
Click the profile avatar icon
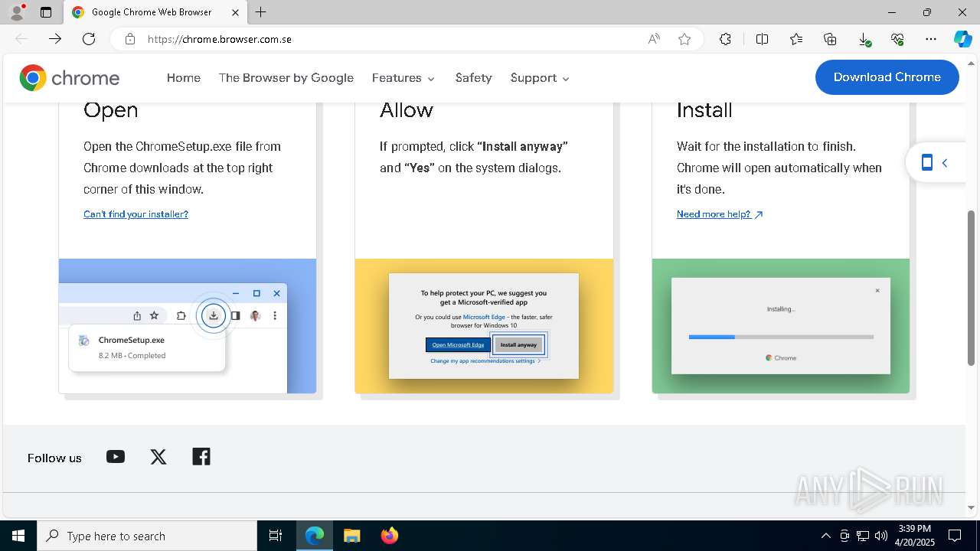tap(17, 11)
